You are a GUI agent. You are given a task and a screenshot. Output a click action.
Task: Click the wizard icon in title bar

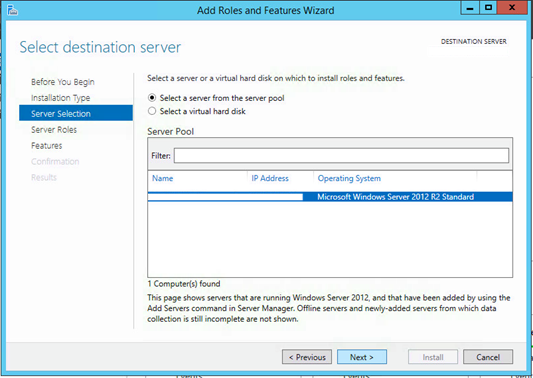pos(12,10)
